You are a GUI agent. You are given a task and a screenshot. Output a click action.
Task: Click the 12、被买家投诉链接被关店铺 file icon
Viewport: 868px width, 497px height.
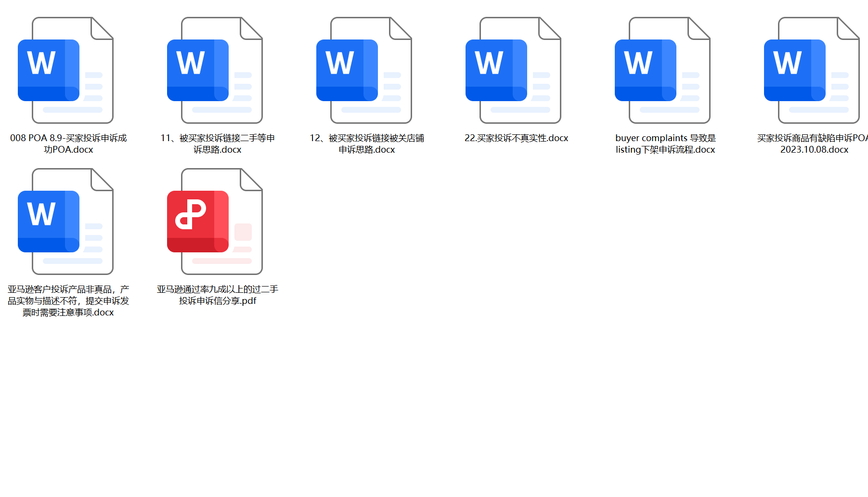click(x=367, y=70)
